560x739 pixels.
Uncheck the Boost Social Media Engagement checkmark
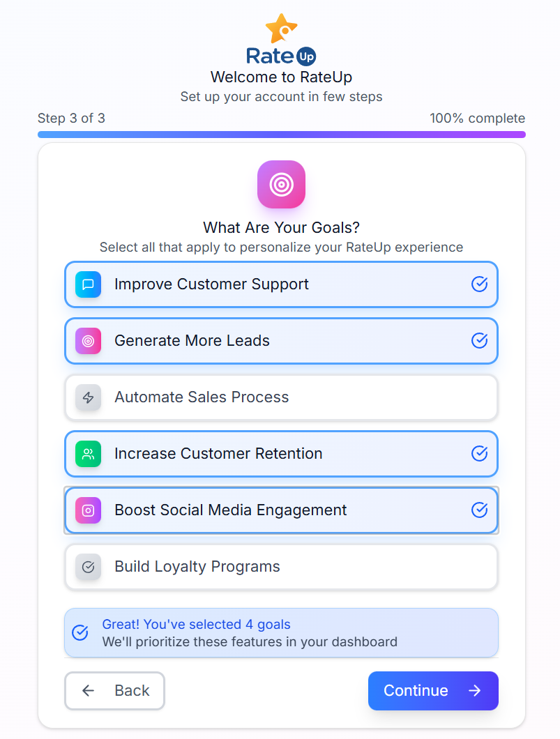point(479,510)
